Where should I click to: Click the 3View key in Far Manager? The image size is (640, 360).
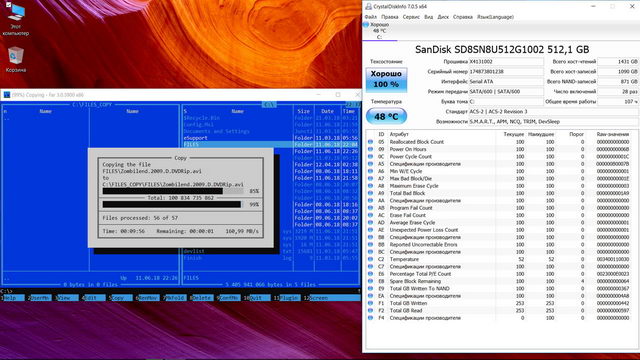[x=67, y=298]
